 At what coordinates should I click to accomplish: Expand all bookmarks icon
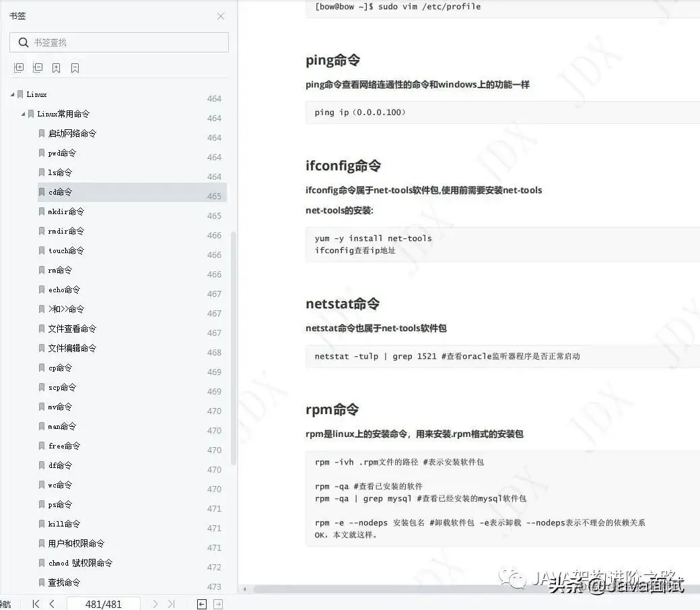pyautogui.click(x=19, y=68)
